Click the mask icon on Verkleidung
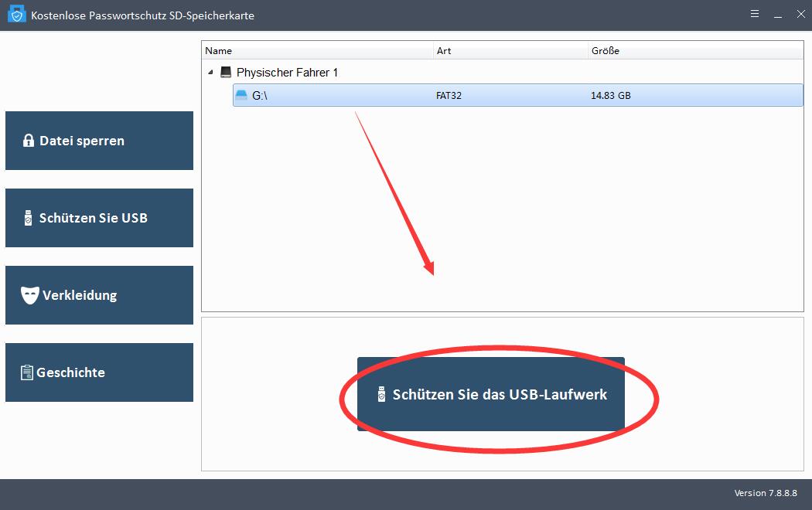Screen dimensions: 812x510 pos(29,295)
